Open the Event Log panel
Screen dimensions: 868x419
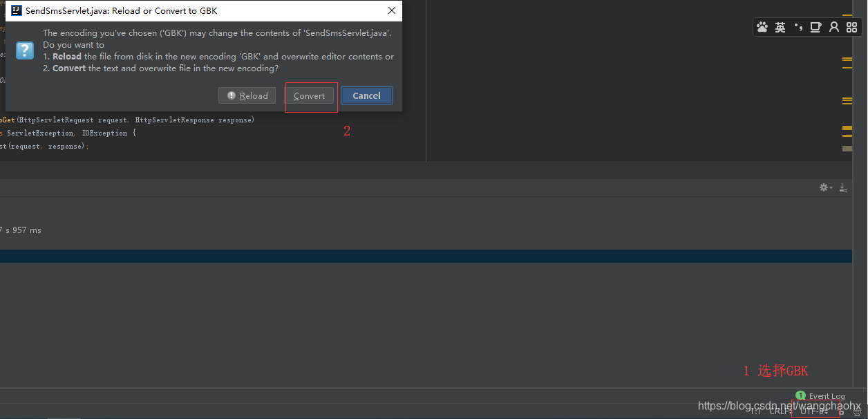[x=821, y=396]
